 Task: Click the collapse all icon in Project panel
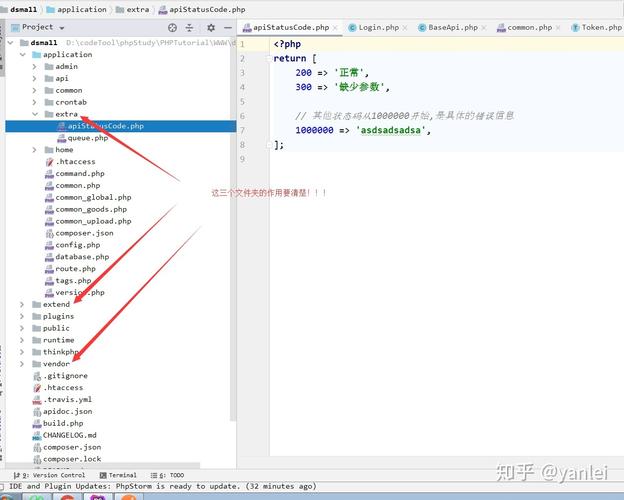pos(189,27)
